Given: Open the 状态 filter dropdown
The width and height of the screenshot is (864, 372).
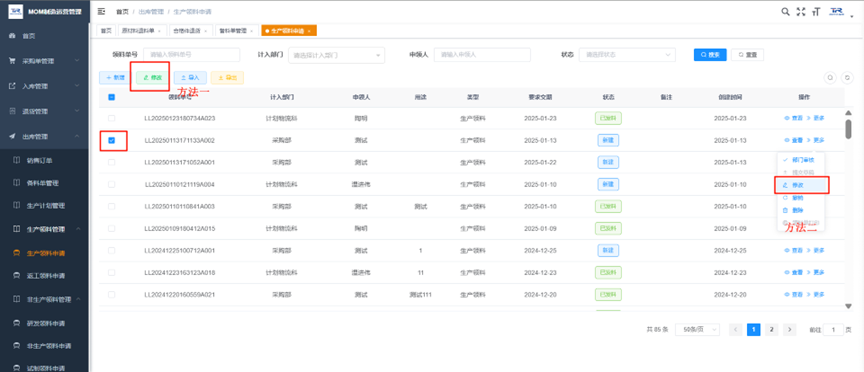Looking at the screenshot, I should [627, 55].
